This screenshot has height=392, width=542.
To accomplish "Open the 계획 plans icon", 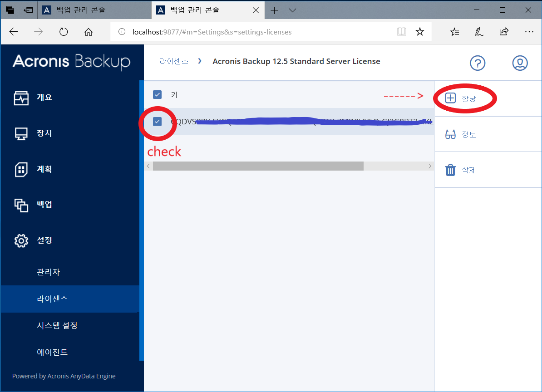I will coord(21,169).
